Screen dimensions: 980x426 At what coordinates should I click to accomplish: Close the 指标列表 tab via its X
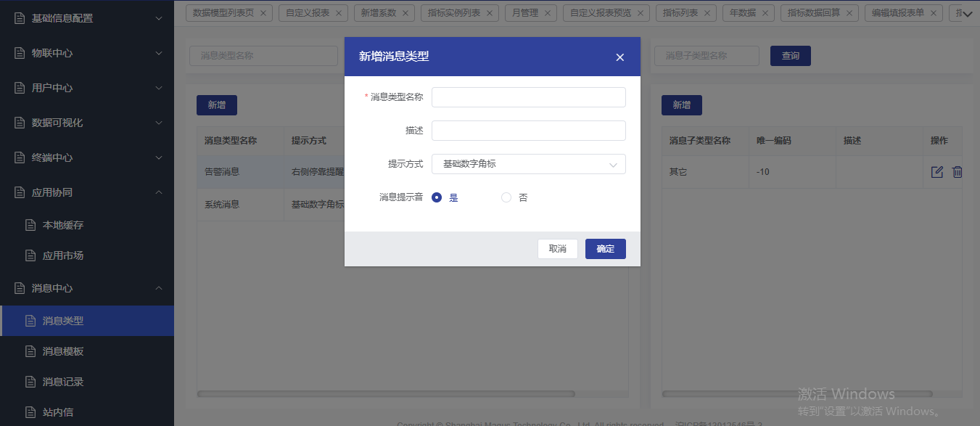707,13
